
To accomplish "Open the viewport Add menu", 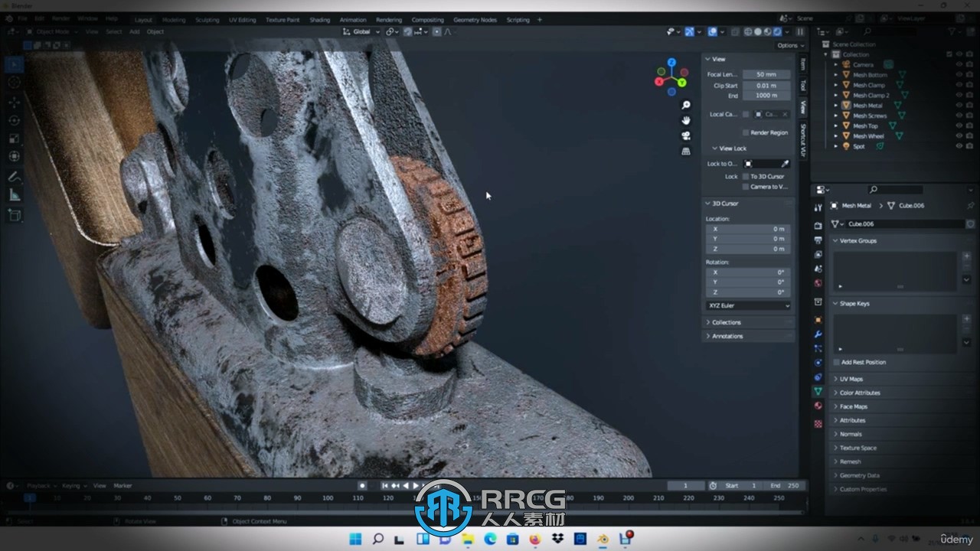I will click(x=135, y=31).
